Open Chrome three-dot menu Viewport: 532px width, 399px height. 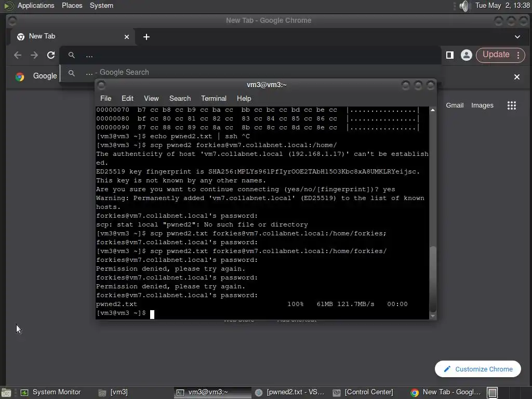[x=518, y=55]
